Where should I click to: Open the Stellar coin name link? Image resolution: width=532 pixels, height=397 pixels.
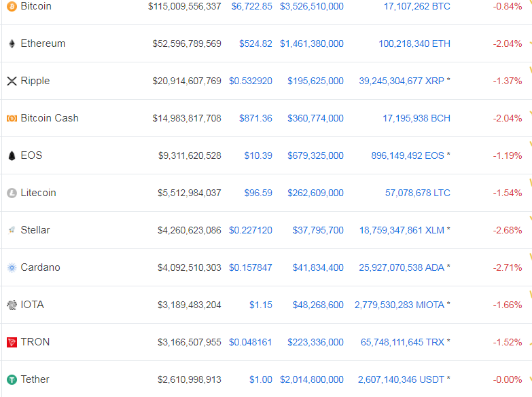coord(35,230)
